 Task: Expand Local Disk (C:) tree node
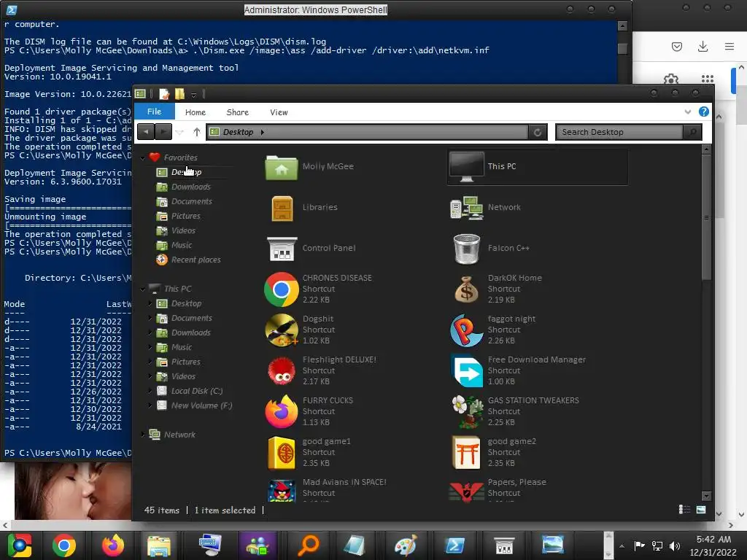[150, 391]
